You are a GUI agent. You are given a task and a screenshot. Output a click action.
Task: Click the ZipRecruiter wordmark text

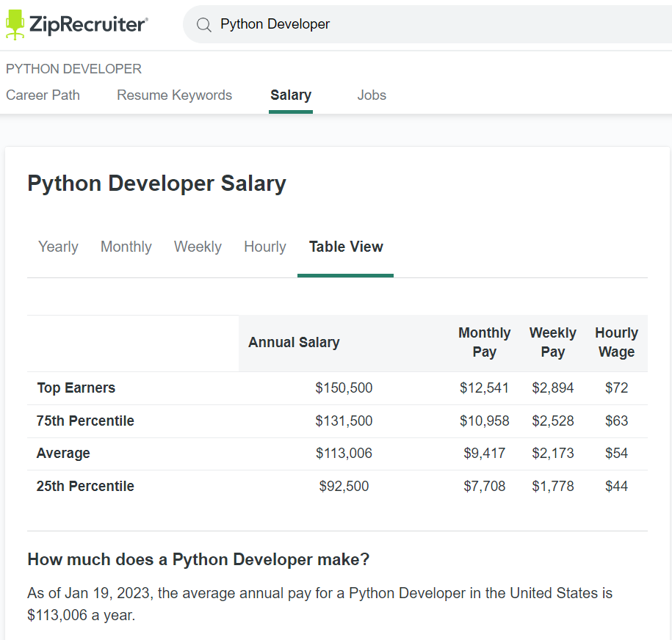[x=88, y=25]
